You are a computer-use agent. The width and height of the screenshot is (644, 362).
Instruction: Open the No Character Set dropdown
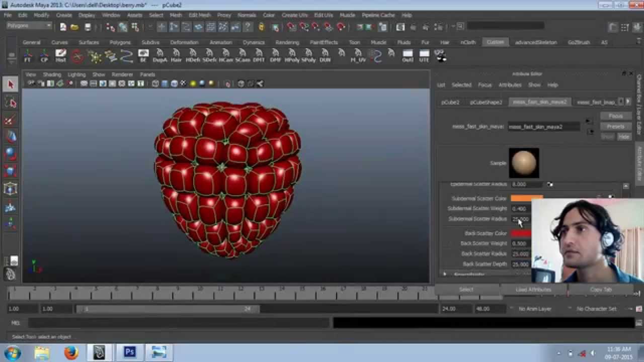(x=596, y=309)
